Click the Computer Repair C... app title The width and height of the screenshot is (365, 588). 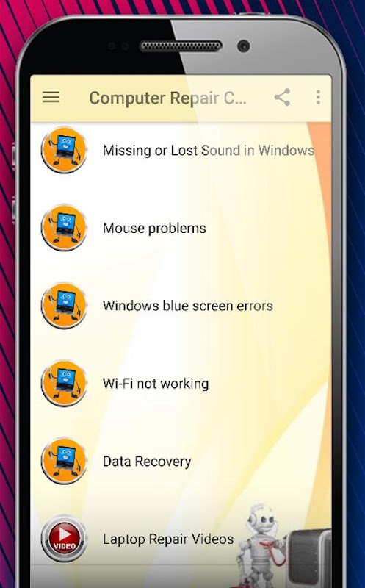(x=168, y=98)
